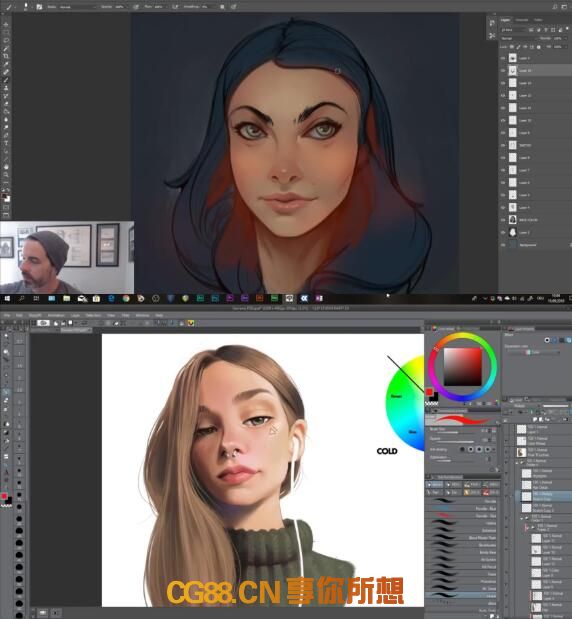Select the Lasso tool in Photoshop toolbar
572x619 pixels.
[x=6, y=41]
